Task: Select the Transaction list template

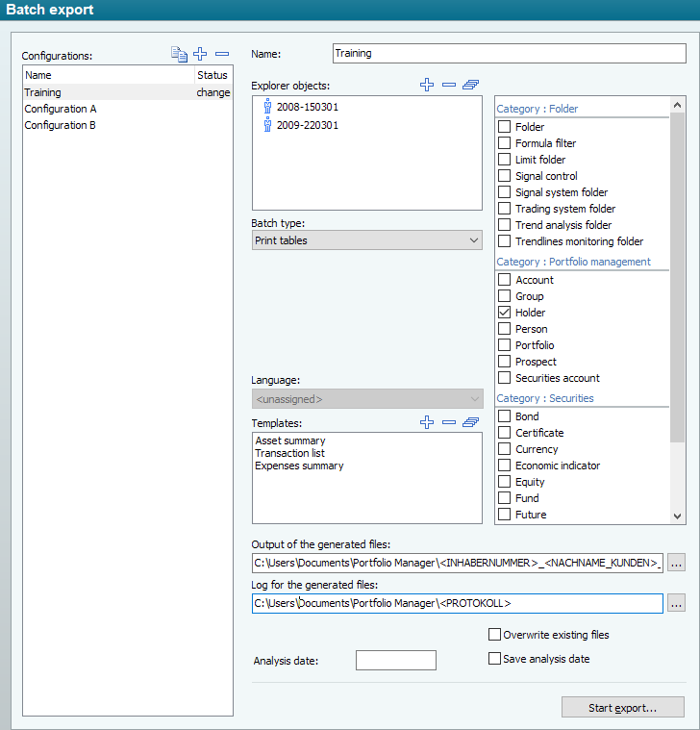Action: click(289, 453)
